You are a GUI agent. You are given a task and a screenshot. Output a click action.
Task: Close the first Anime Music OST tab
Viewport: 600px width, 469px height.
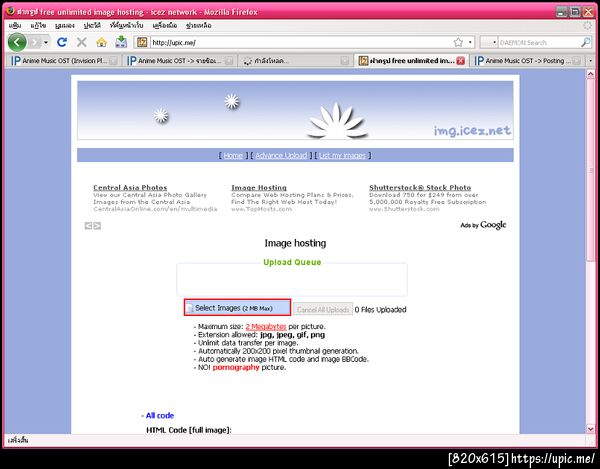tap(113, 61)
